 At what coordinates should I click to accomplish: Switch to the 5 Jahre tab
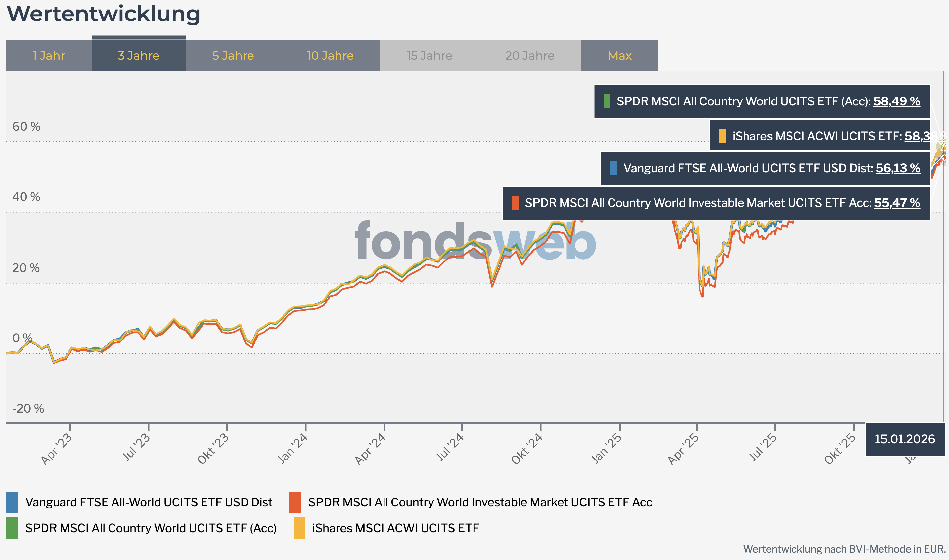click(x=233, y=56)
